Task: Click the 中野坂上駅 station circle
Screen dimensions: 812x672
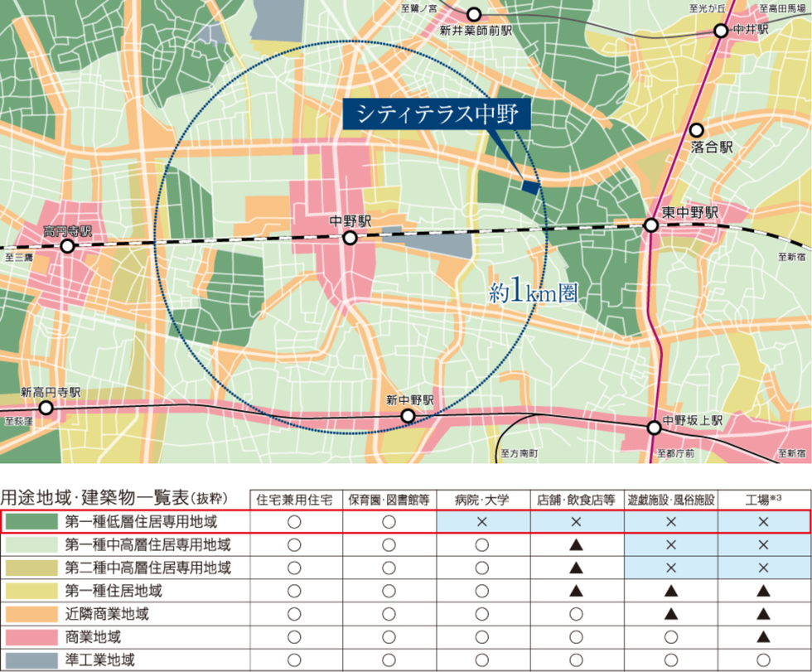Action: tap(655, 428)
